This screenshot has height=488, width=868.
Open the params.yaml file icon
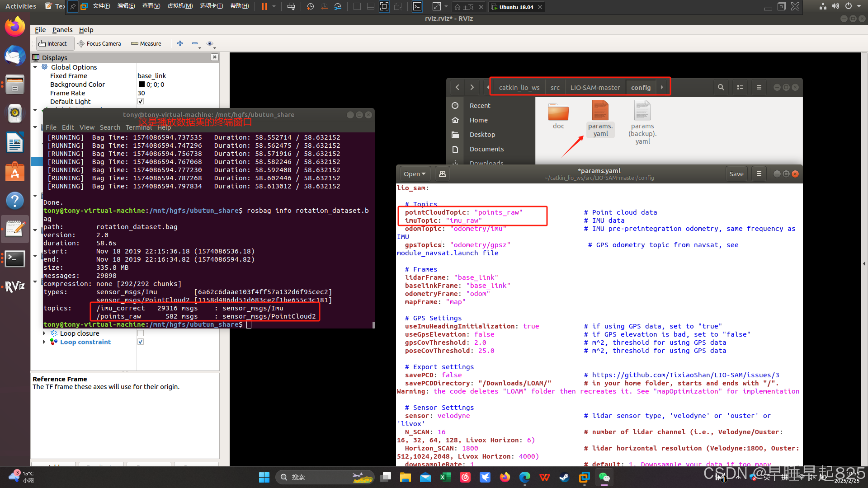[x=600, y=111]
